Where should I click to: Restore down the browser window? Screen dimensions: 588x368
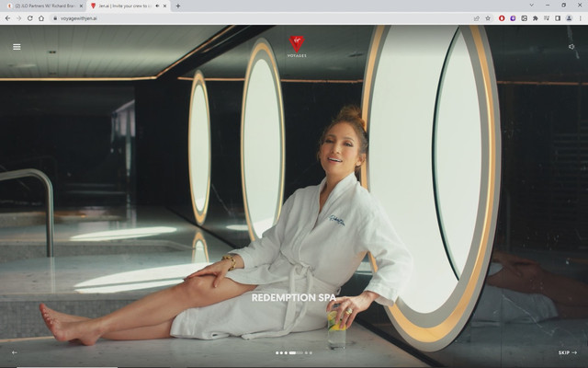pos(563,6)
